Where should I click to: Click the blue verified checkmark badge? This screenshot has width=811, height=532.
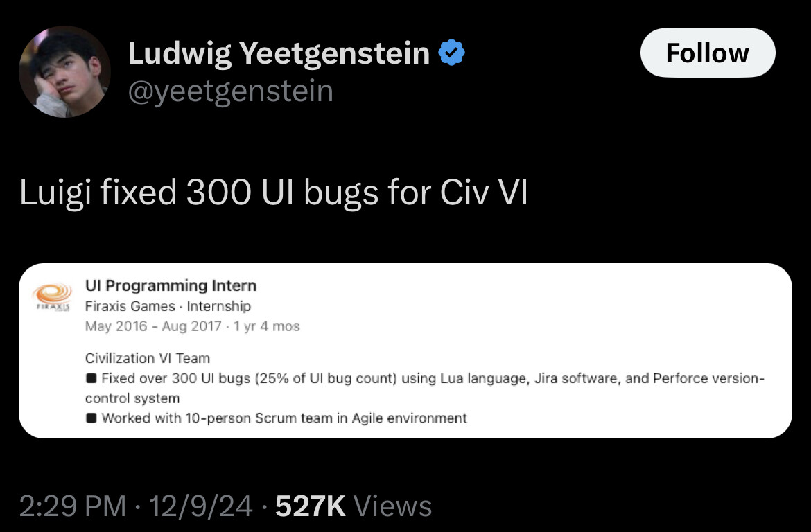click(x=452, y=53)
